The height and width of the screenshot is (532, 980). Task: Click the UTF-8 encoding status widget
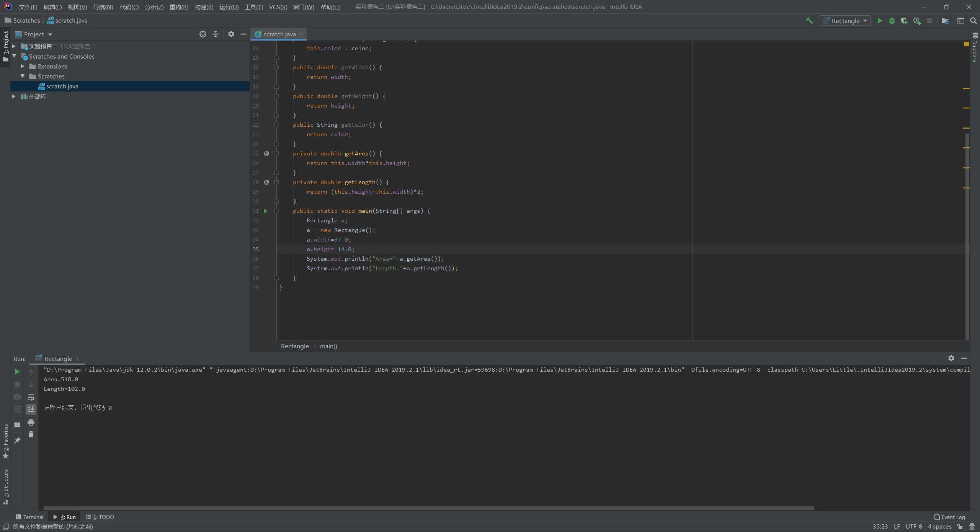tap(914, 527)
